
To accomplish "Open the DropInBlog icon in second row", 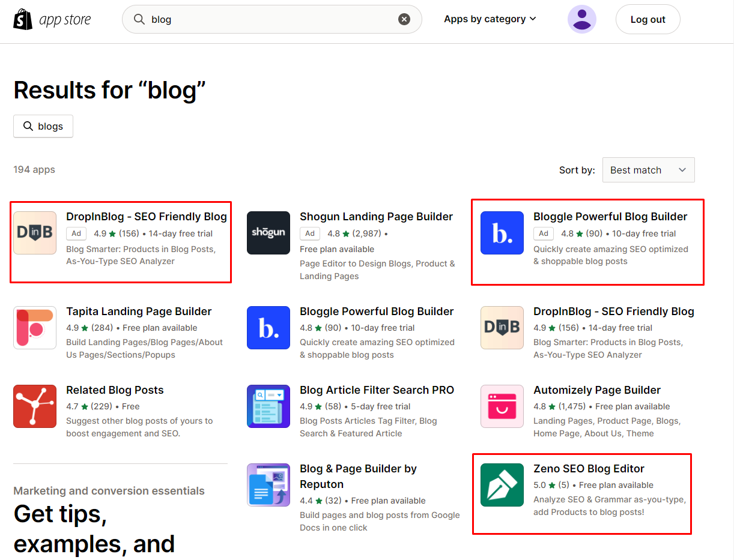I will tap(502, 328).
